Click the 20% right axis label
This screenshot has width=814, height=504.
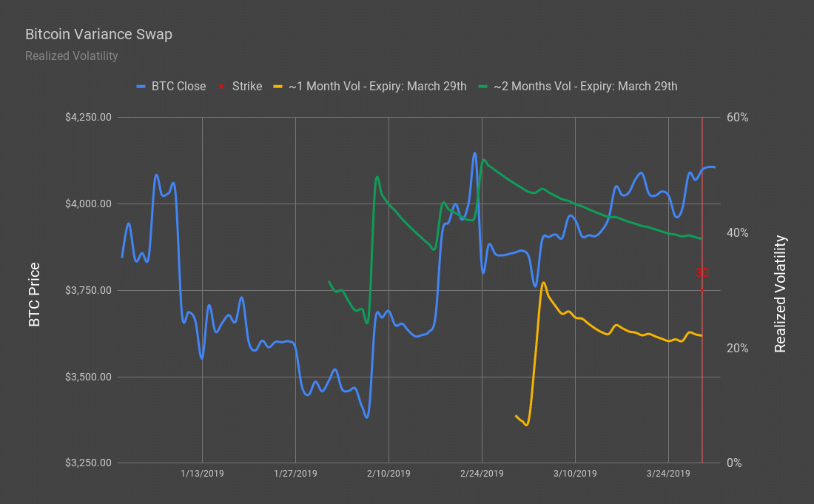coord(737,349)
